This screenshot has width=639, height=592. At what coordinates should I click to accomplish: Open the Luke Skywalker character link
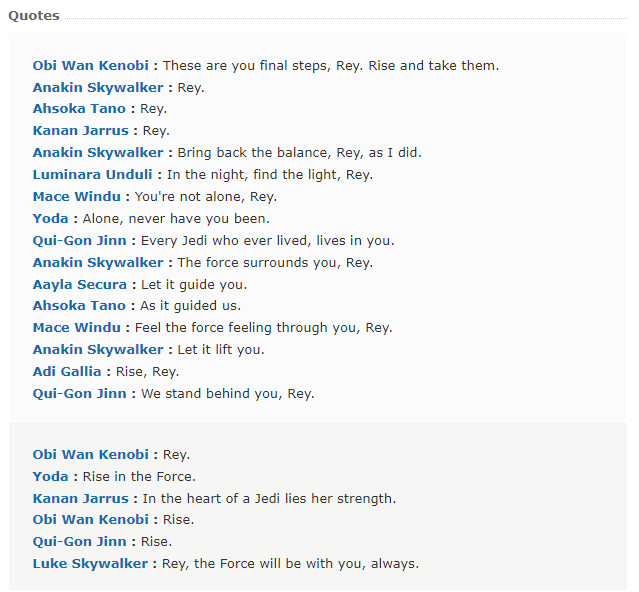pyautogui.click(x=90, y=563)
